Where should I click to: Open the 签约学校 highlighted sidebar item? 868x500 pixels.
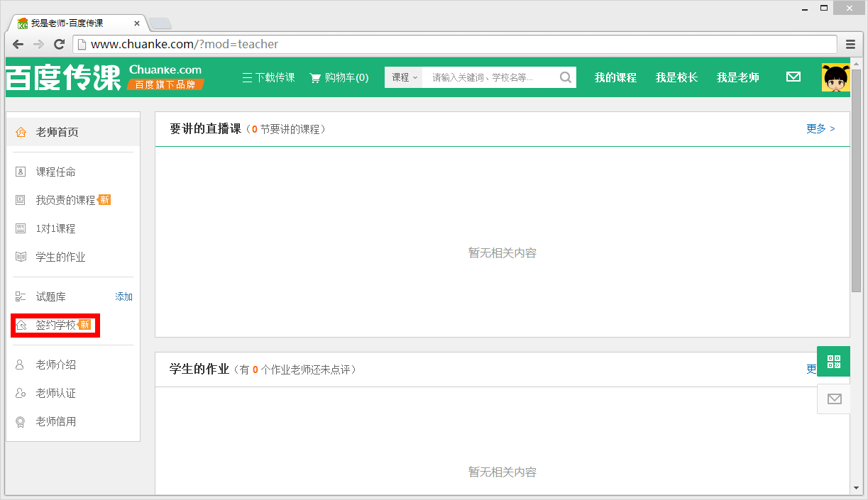pyautogui.click(x=53, y=325)
